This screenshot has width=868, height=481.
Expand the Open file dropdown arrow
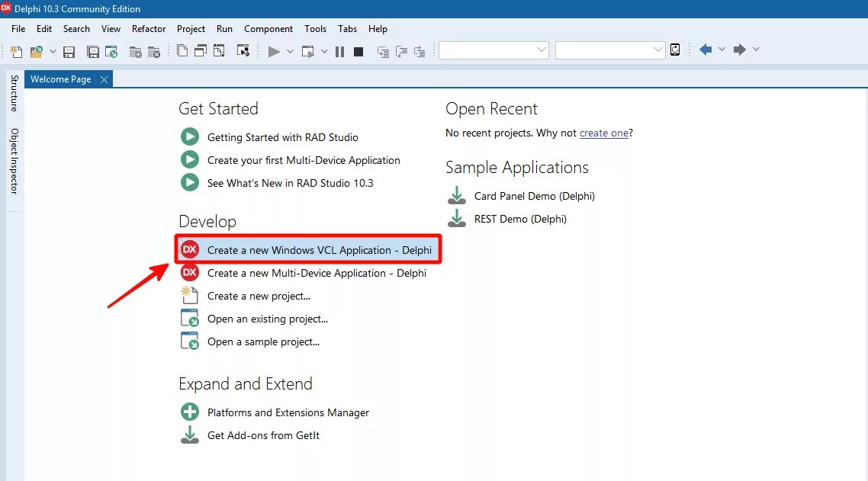point(53,52)
